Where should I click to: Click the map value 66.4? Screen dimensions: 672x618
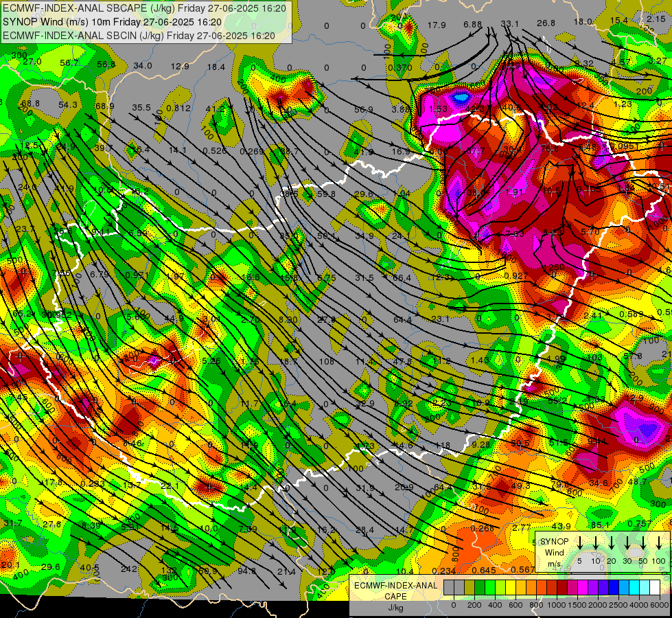(402, 278)
